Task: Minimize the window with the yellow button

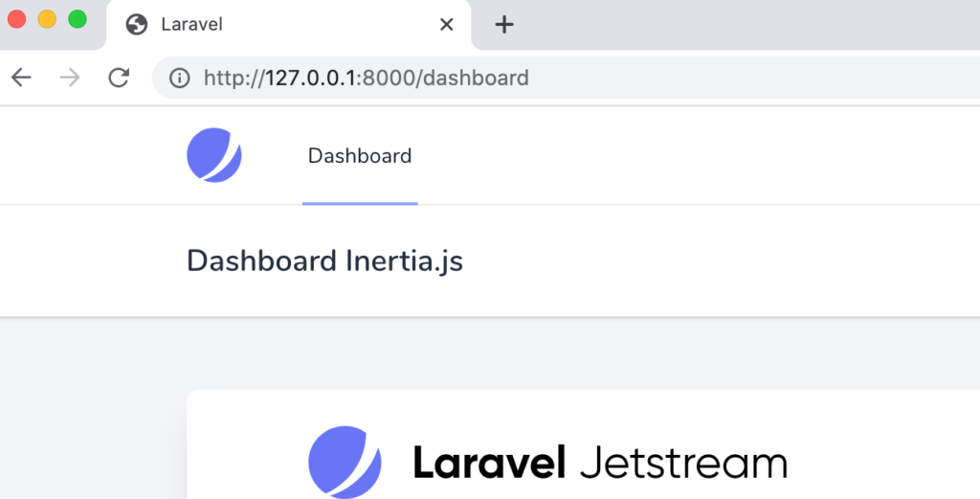Action: click(47, 19)
